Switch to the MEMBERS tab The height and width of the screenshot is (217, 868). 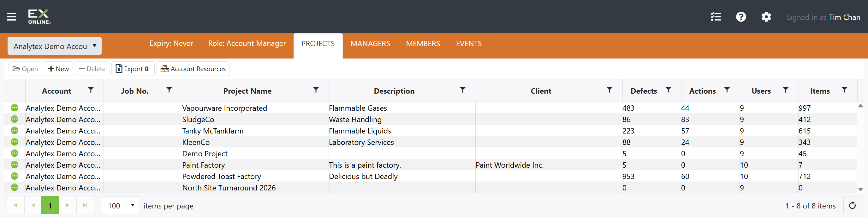423,44
